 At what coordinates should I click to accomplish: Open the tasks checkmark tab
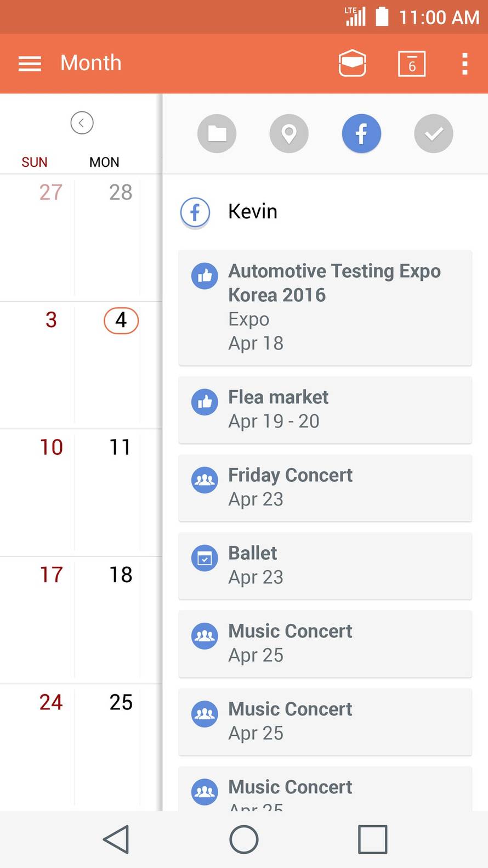point(433,133)
